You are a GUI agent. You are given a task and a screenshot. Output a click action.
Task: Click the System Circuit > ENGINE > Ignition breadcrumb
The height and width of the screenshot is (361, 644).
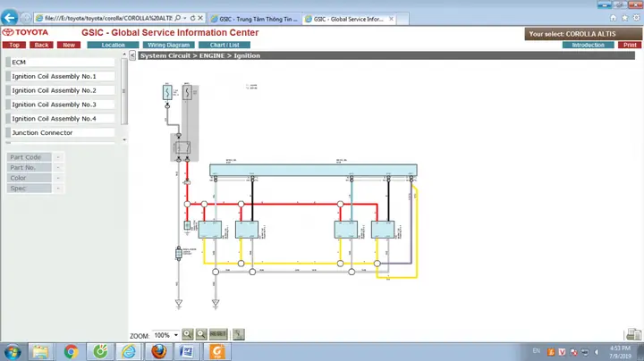point(200,55)
